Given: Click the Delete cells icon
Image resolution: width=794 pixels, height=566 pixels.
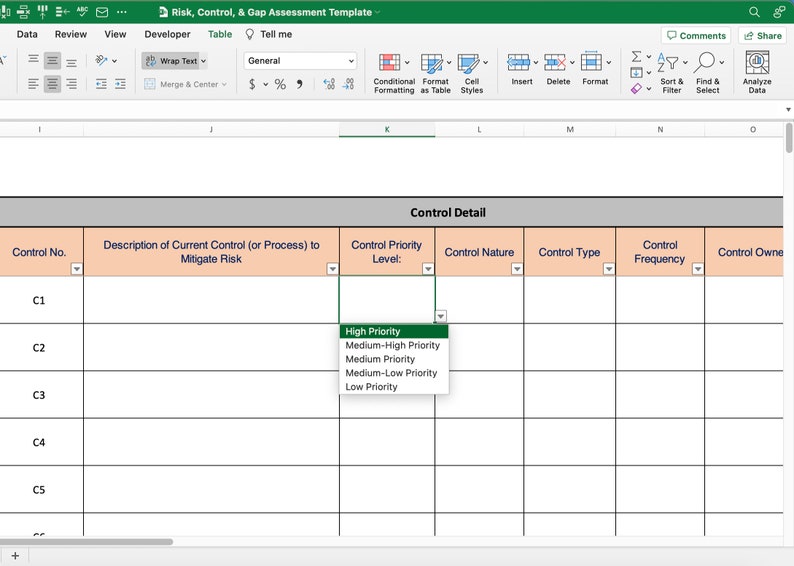Looking at the screenshot, I should pos(555,62).
